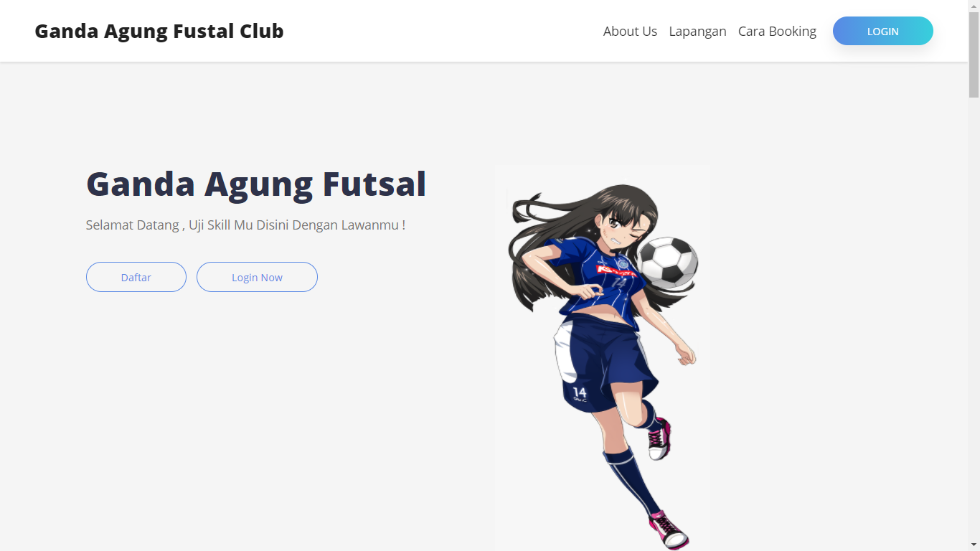980x551 pixels.
Task: Open the About Us nav link
Action: point(630,31)
